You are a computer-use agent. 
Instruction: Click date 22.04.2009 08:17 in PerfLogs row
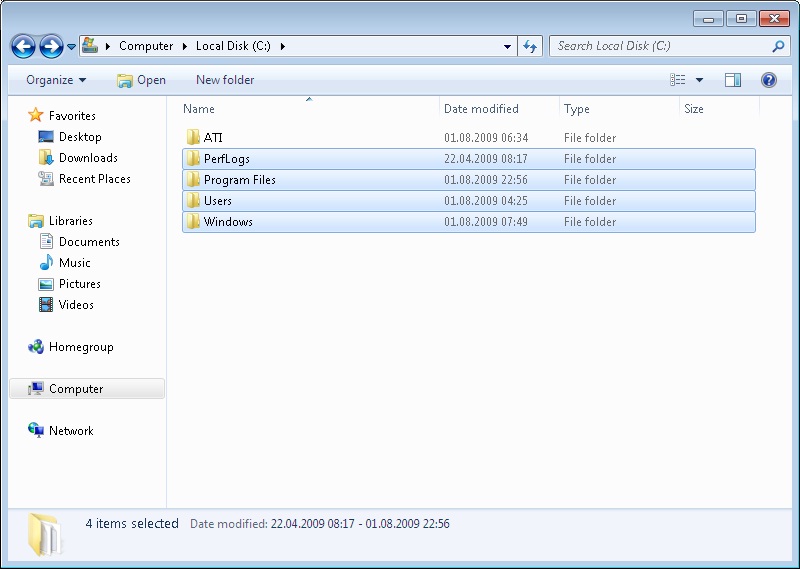pyautogui.click(x=486, y=159)
